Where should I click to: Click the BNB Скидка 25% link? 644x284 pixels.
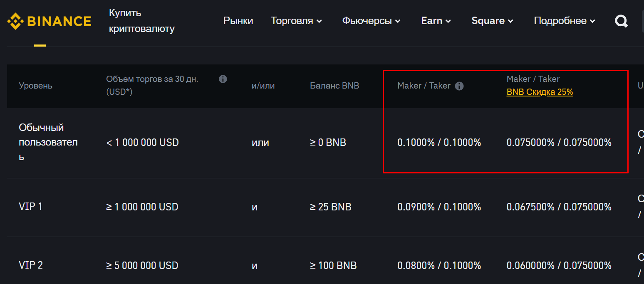coord(539,92)
